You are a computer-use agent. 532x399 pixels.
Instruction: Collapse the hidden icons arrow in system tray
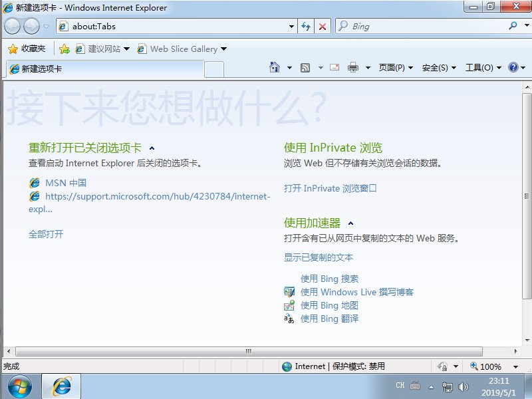click(x=432, y=386)
